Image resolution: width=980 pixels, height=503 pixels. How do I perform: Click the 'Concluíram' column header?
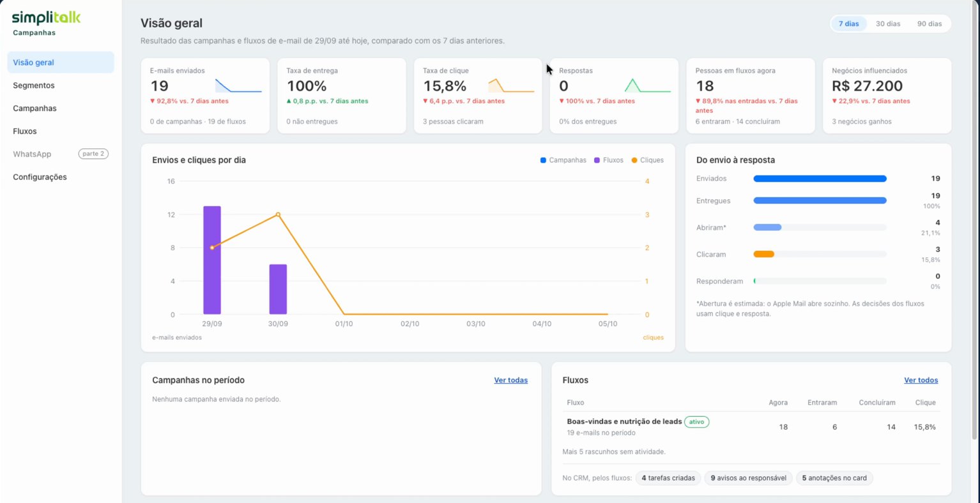(x=877, y=403)
